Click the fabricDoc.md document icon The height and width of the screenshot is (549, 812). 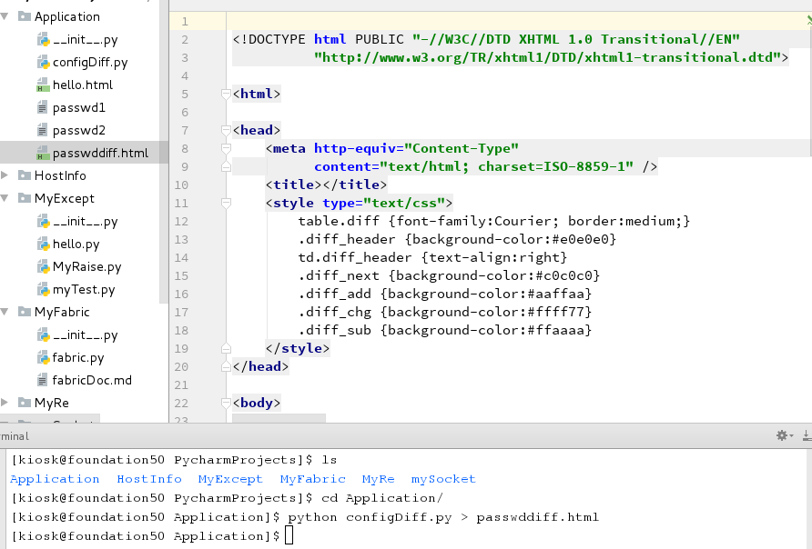point(42,380)
